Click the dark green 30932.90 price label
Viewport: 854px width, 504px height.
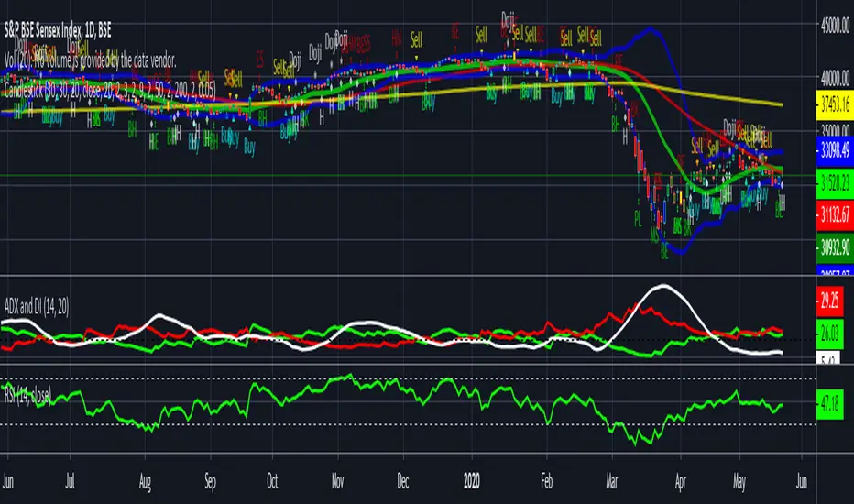pos(835,248)
